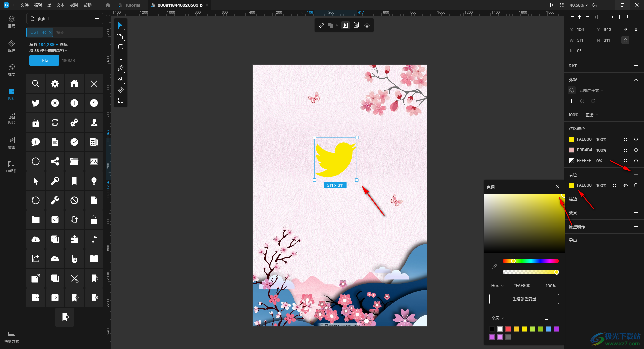Switch to the Tutorial tab
Image resolution: width=644 pixels, height=349 pixels.
click(129, 5)
